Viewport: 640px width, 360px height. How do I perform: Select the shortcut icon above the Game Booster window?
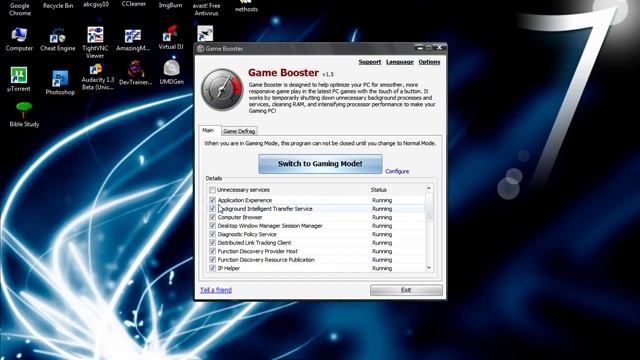coord(205,33)
